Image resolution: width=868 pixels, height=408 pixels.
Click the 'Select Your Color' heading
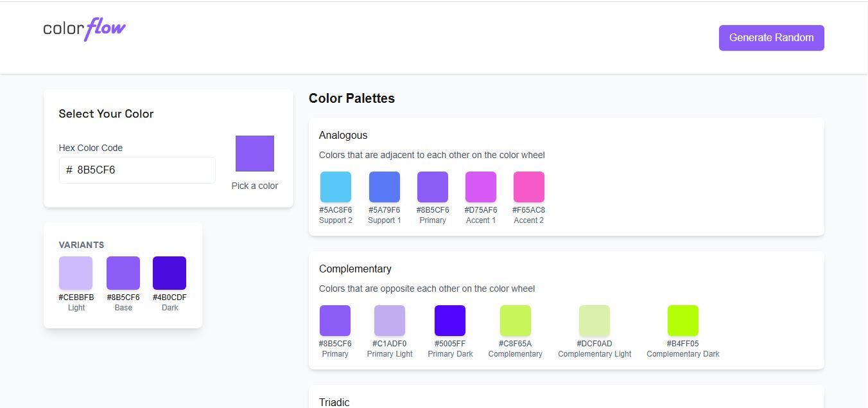tap(107, 114)
